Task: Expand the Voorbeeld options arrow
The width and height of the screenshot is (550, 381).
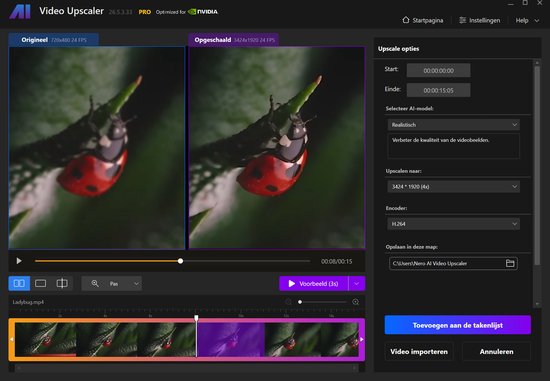Action: (x=357, y=283)
